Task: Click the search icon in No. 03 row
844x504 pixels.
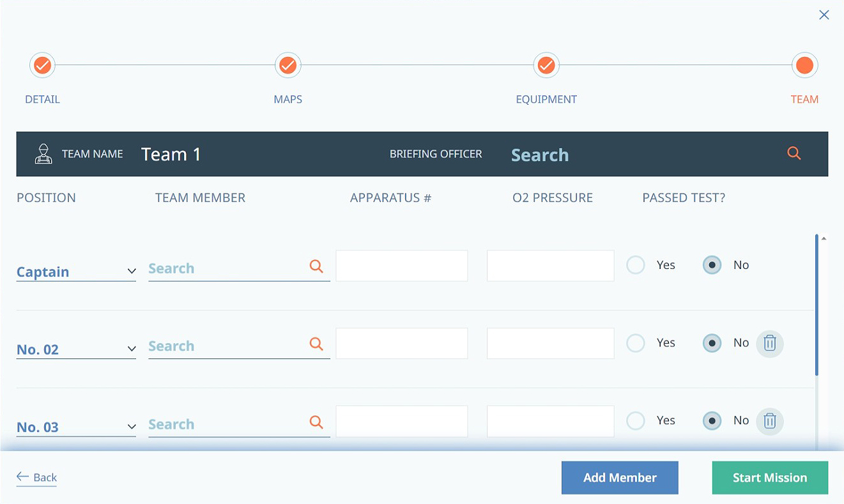Action: pyautogui.click(x=316, y=422)
